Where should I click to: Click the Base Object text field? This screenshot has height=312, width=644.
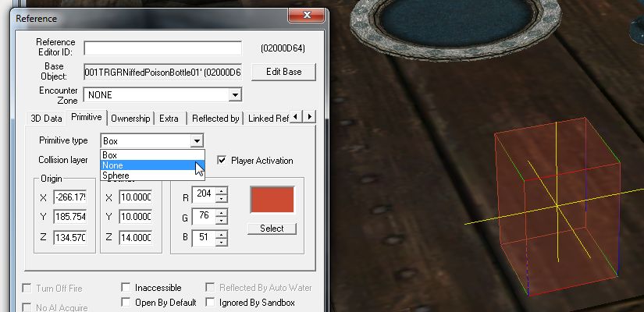162,72
